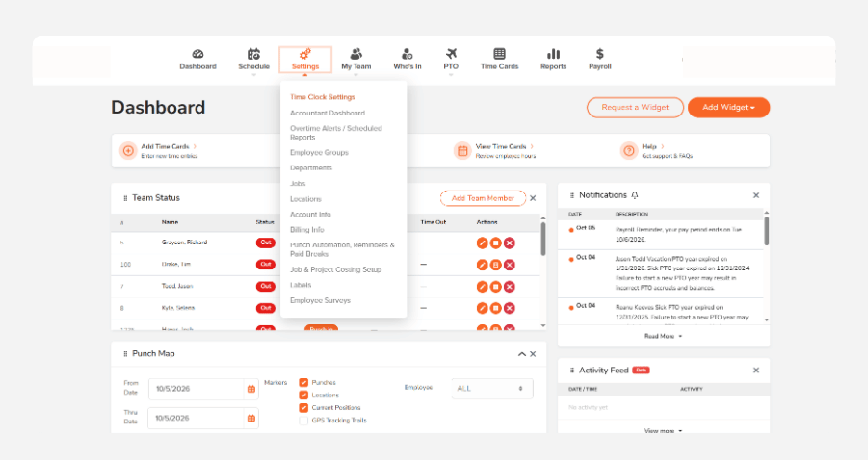Select Overtime Alerts / Scheduled Reports menu item
The image size is (868, 460).
pos(336,133)
